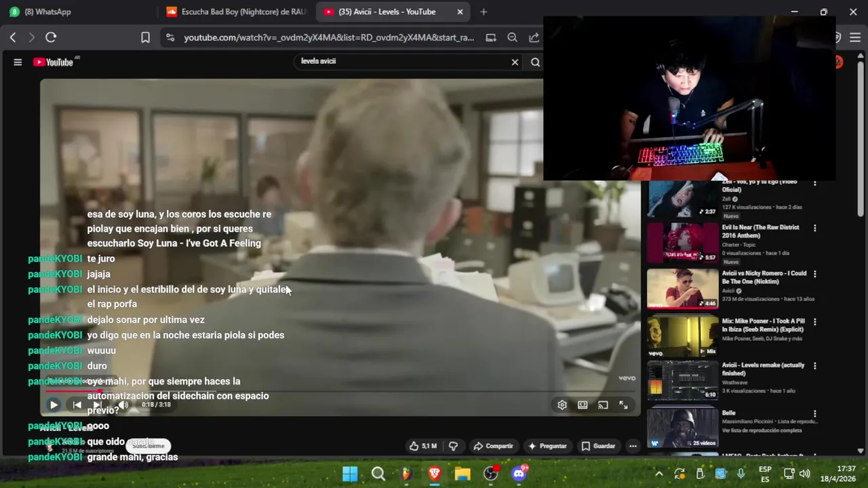This screenshot has height=488, width=868.
Task: Open options menu for 'Evil Is Near' video
Action: [814, 228]
